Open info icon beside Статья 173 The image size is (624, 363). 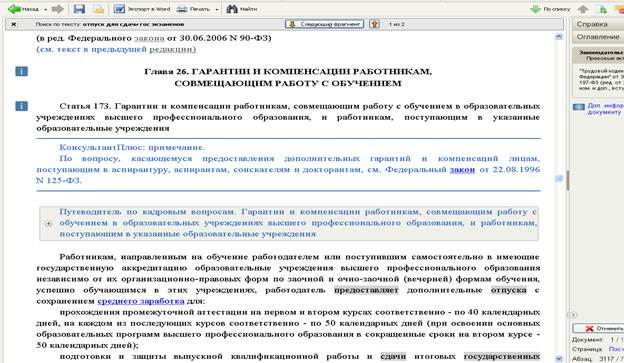[x=21, y=106]
